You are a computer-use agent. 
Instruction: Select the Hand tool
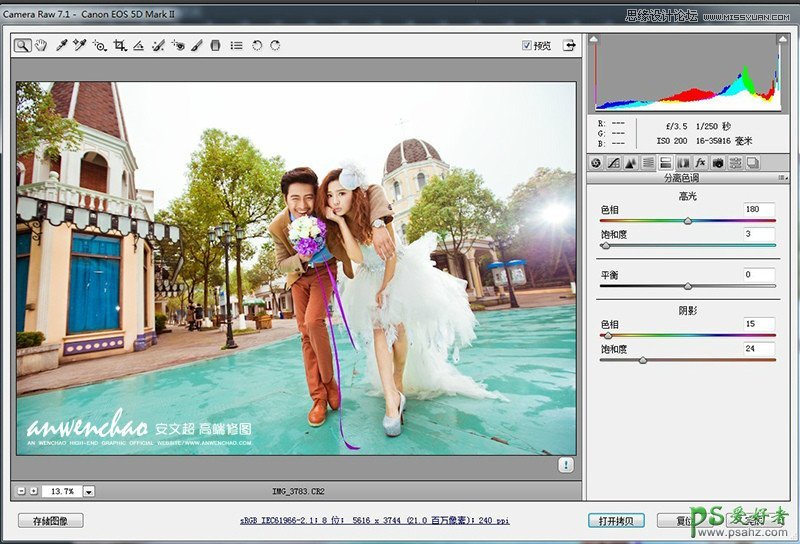click(41, 45)
